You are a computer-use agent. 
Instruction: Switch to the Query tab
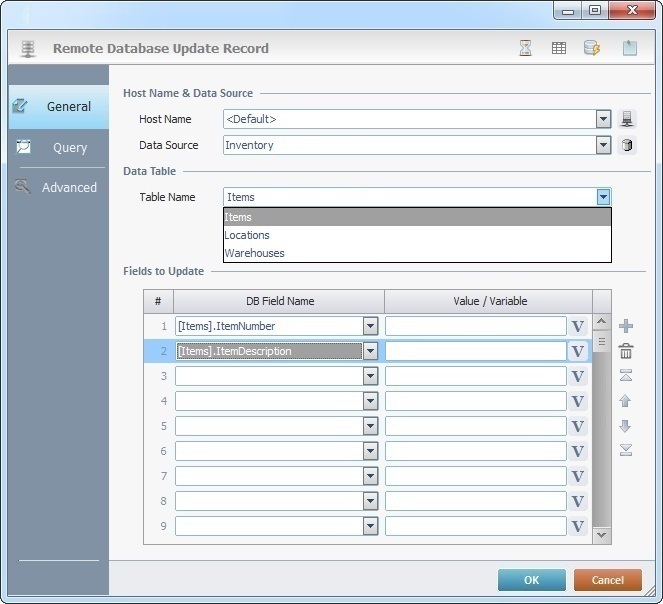(70, 148)
